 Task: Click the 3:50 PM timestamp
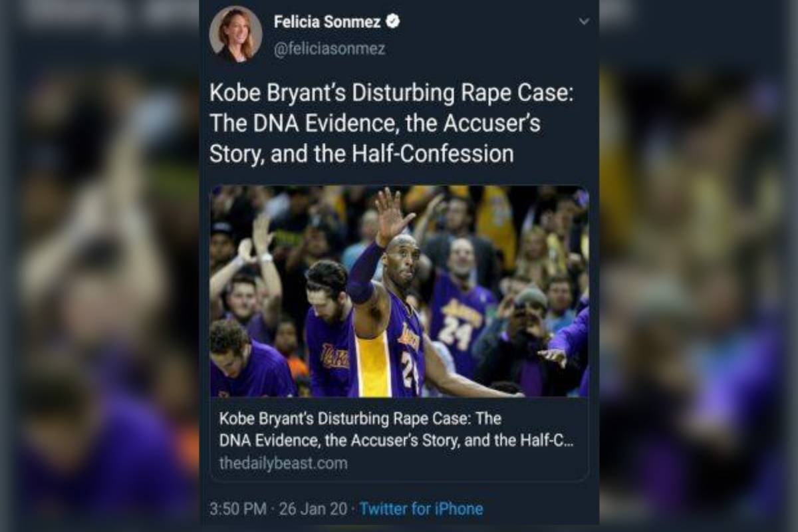coord(238,509)
